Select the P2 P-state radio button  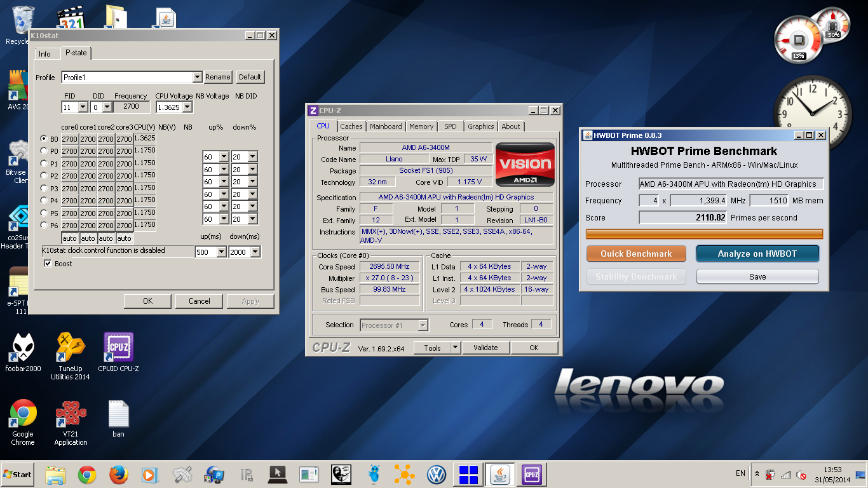coord(44,175)
